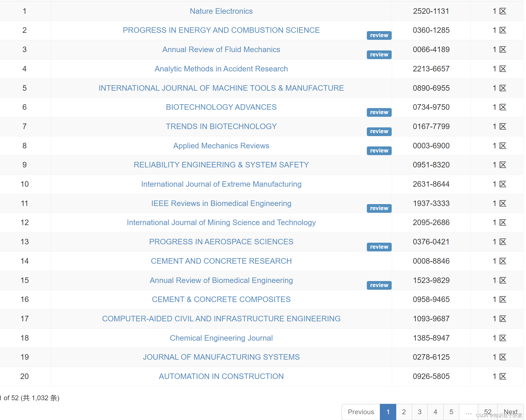Click the 区 icon in AUTOMATION IN CONSTRUCTION row
This screenshot has width=526, height=420.
pyautogui.click(x=503, y=376)
